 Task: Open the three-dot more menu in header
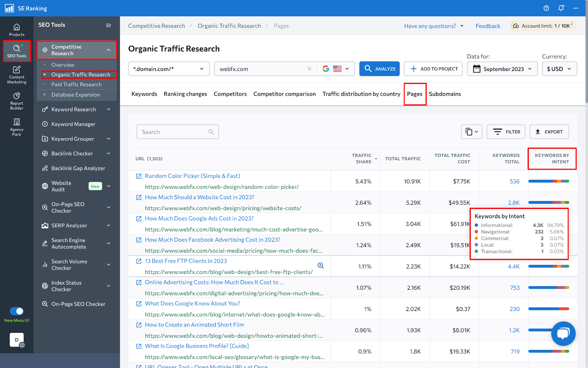coord(576,8)
